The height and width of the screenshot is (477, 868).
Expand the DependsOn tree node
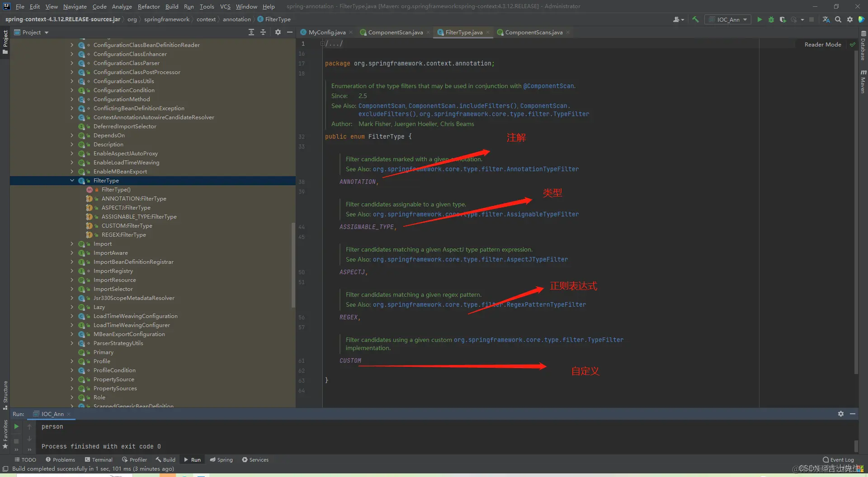(72, 135)
